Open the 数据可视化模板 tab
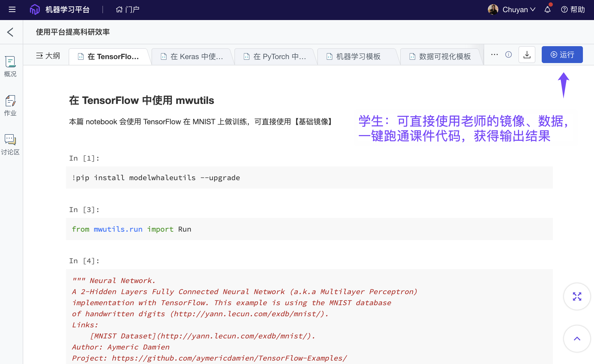Image resolution: width=594 pixels, height=364 pixels. point(440,56)
